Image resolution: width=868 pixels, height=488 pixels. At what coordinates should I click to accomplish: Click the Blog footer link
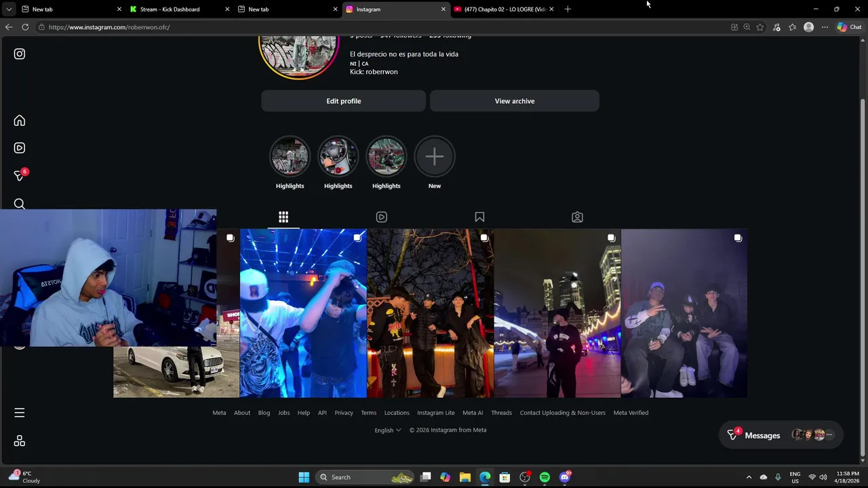264,413
